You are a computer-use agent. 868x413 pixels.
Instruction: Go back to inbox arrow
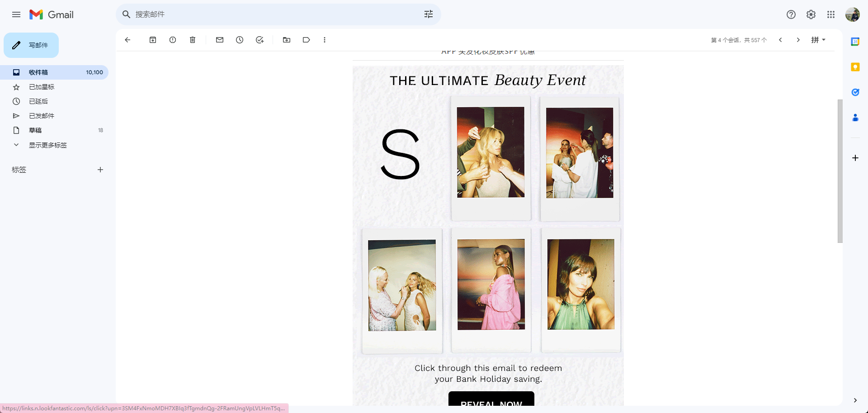(127, 40)
